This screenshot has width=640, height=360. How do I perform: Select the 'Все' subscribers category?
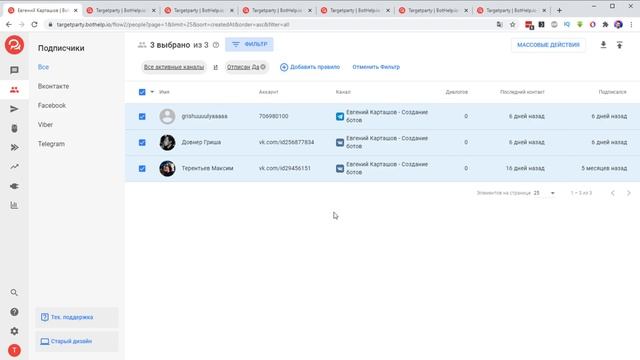point(43,67)
